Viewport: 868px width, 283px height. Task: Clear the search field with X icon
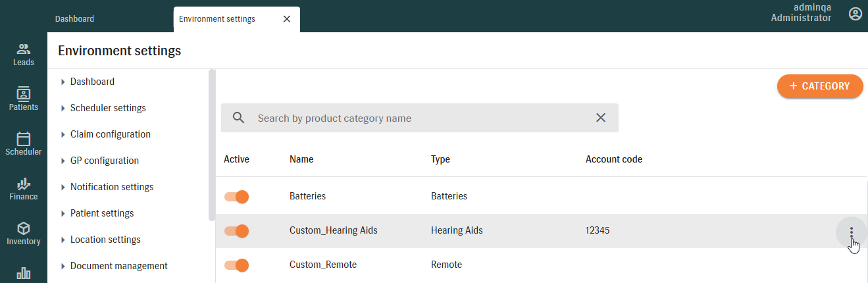600,118
